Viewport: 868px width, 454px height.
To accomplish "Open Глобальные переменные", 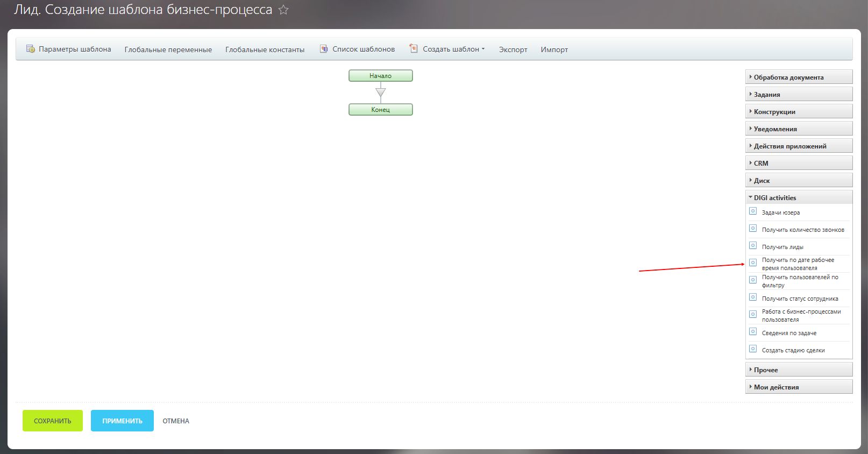I will (168, 49).
